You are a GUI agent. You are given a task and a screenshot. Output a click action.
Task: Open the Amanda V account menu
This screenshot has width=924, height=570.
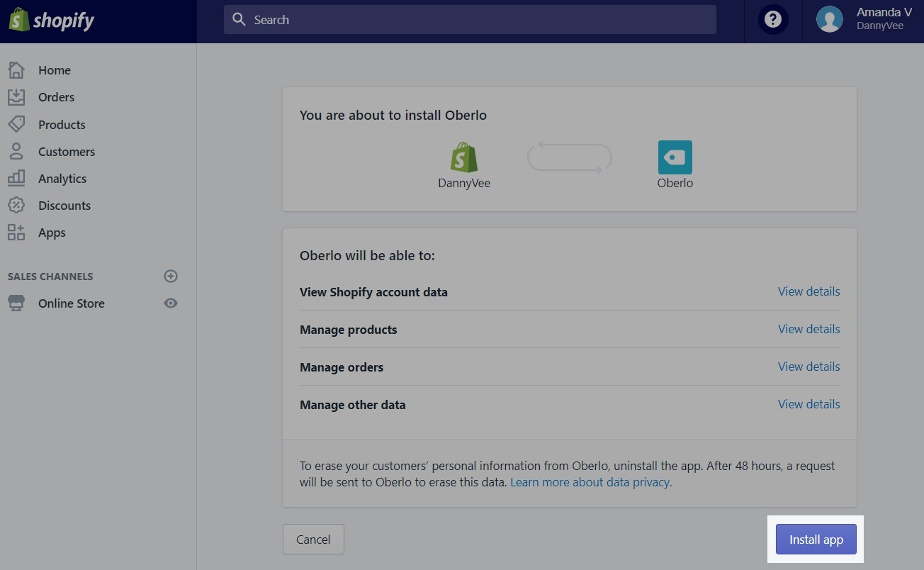tap(863, 20)
